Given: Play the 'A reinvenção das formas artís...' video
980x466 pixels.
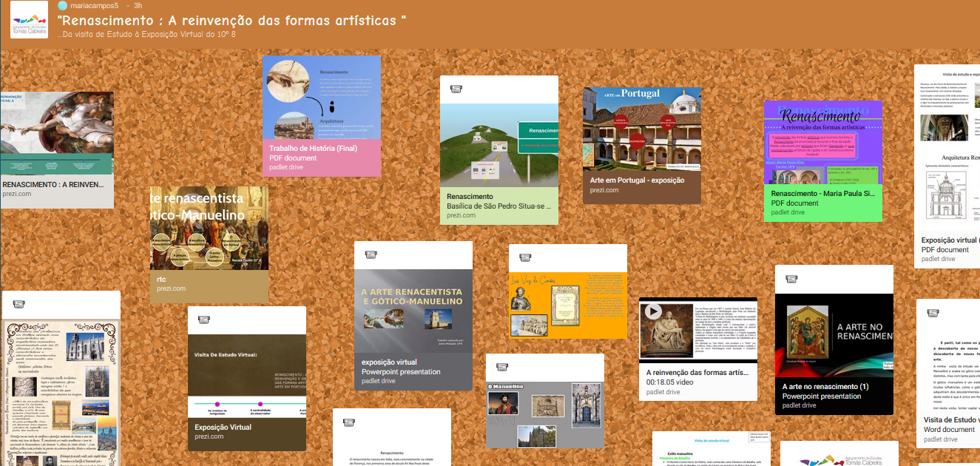Looking at the screenshot, I should 653,311.
